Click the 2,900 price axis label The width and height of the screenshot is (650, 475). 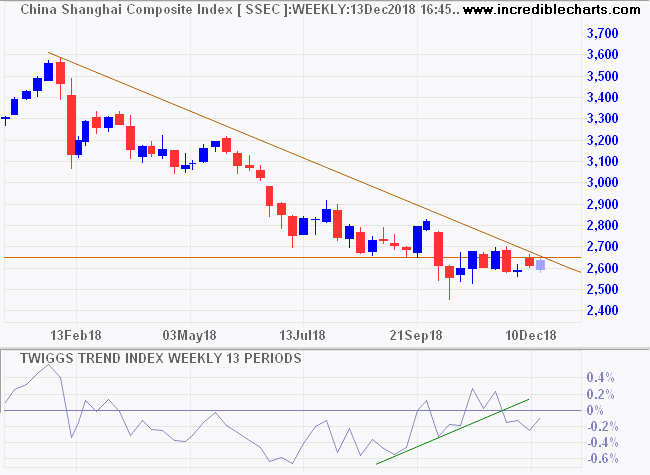602,204
